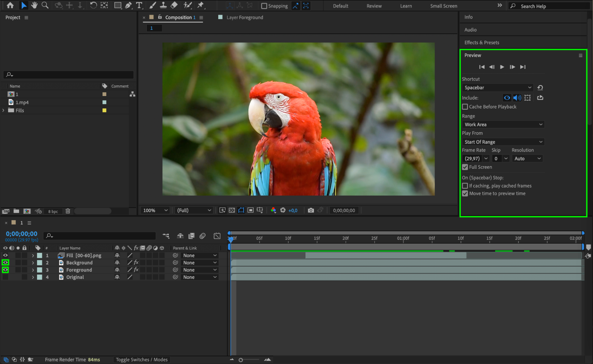Expand the Fills folder in Project
Image resolution: width=593 pixels, height=364 pixels.
pyautogui.click(x=3, y=110)
